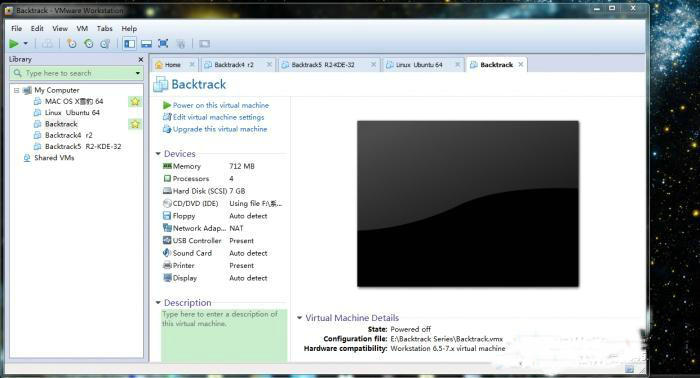Collapse the Devices section
This screenshot has height=378, width=700.
tap(158, 154)
